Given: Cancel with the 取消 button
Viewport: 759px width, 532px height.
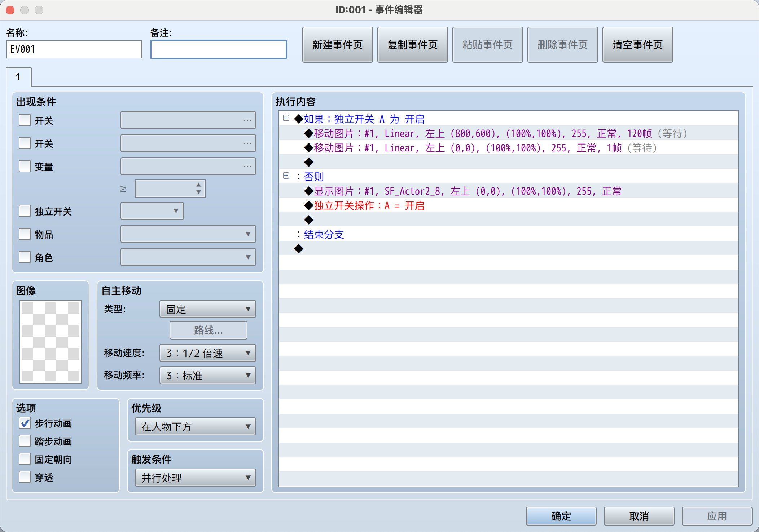Looking at the screenshot, I should 639,516.
